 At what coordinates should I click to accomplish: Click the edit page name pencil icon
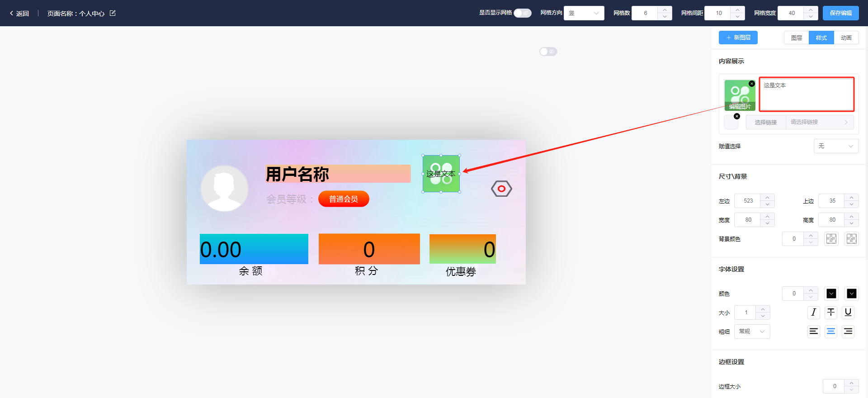(113, 13)
